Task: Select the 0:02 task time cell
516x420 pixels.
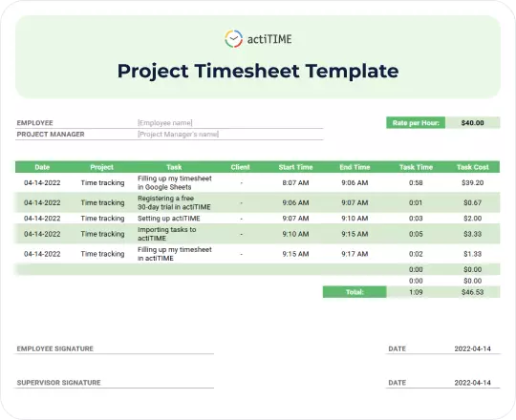Action: point(416,254)
